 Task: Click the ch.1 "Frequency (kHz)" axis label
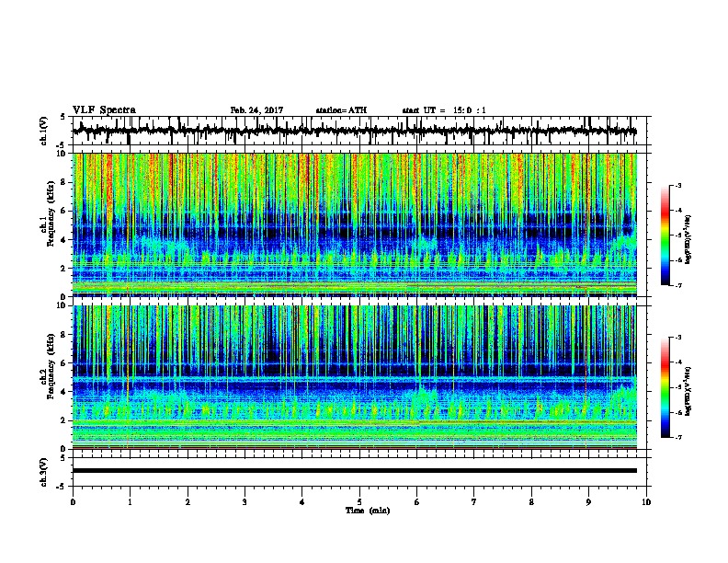(51, 213)
